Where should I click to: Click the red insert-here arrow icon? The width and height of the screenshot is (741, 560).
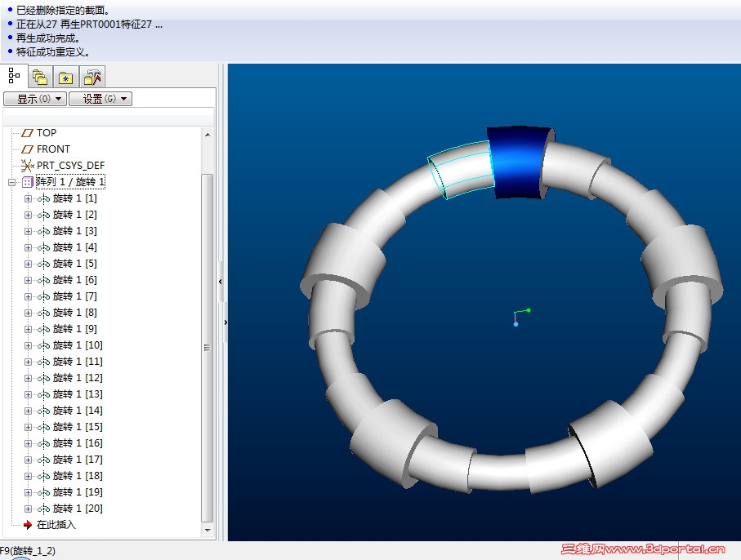pos(28,525)
